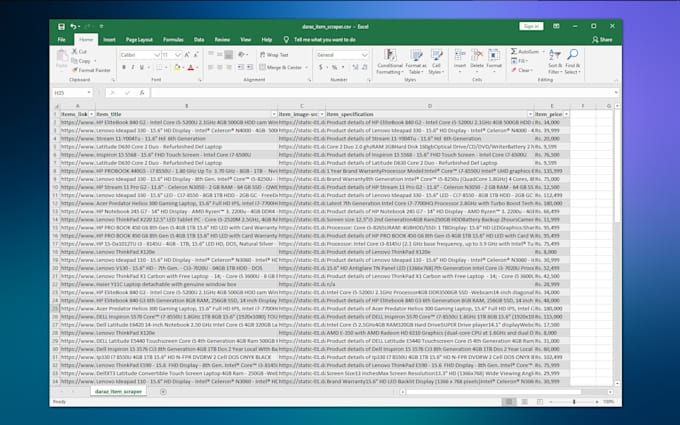Screen dimensions: 680x425
Task: Open the File tab
Action: [x=62, y=39]
